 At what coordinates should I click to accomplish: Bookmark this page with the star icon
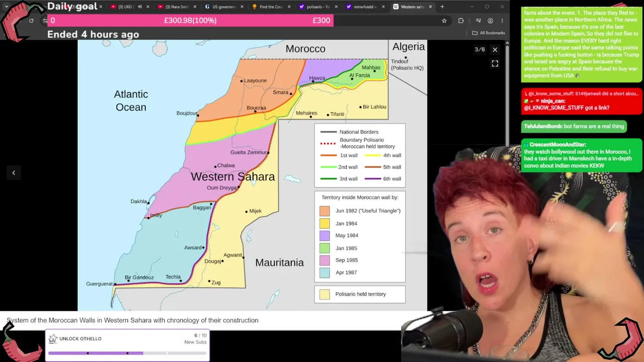[x=444, y=21]
